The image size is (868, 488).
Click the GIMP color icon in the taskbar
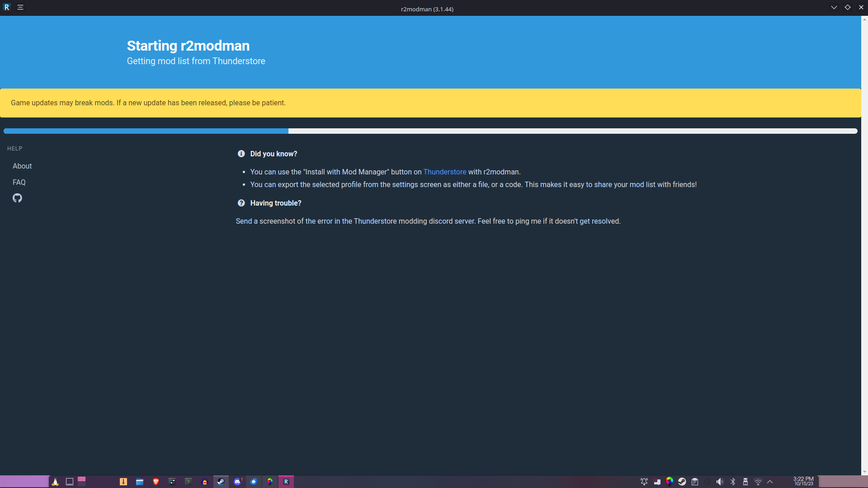coord(270,482)
